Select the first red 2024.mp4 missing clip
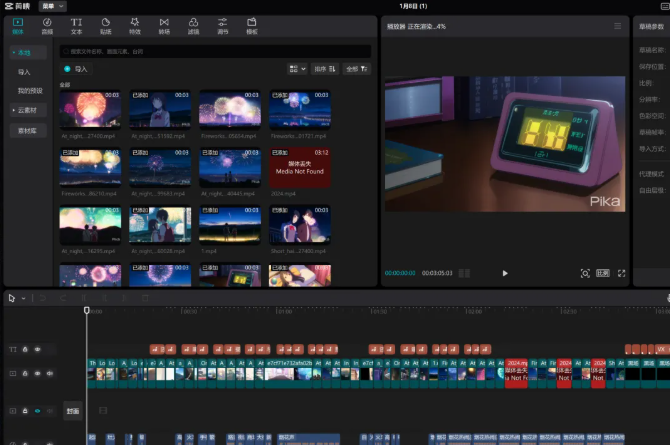 (x=516, y=373)
